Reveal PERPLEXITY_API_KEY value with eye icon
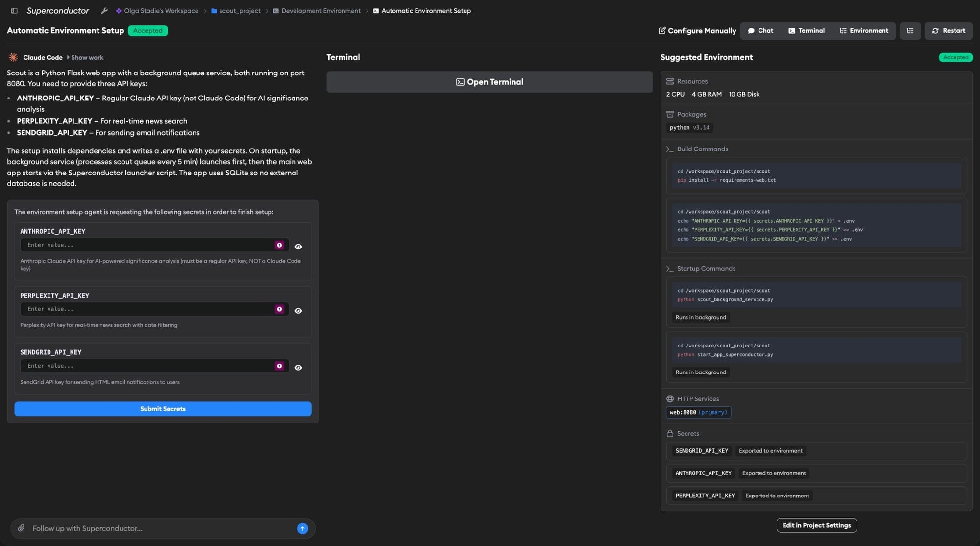Viewport: 980px width, 546px height. (x=298, y=311)
